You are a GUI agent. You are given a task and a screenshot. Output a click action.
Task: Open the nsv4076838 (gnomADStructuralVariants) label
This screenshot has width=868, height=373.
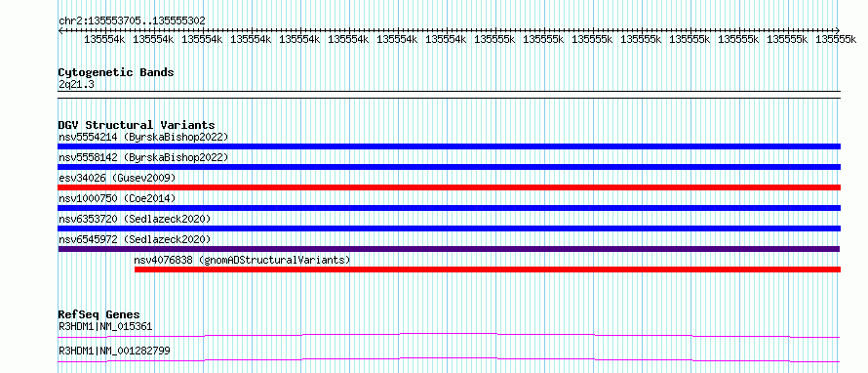pos(242,260)
